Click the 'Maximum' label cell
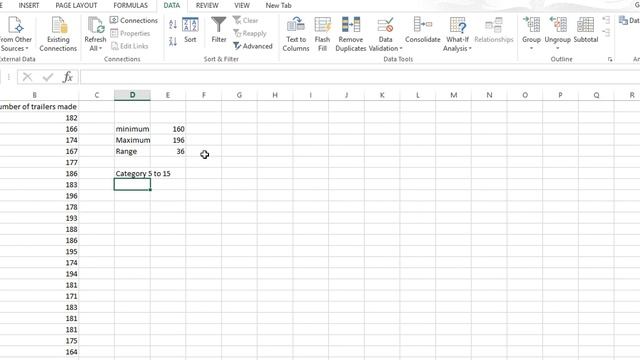 point(132,140)
